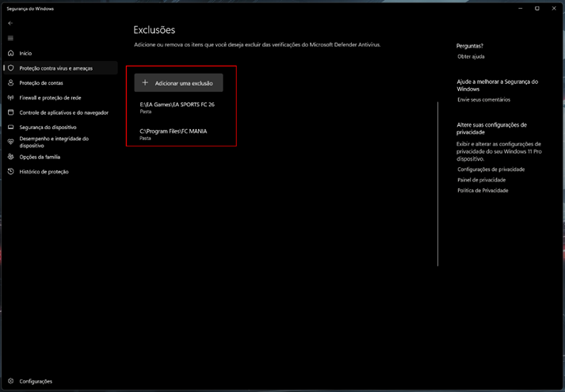Click the Segurança do dispositivo icon
This screenshot has height=392, width=565.
coord(10,127)
